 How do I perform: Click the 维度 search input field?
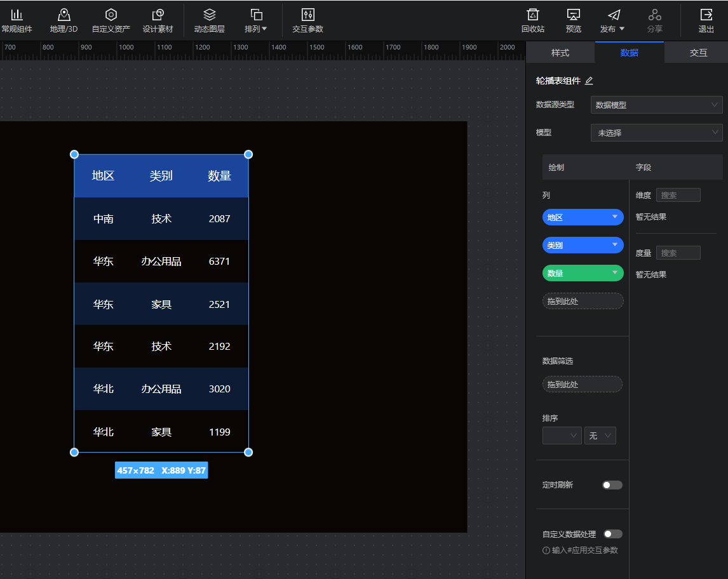678,196
